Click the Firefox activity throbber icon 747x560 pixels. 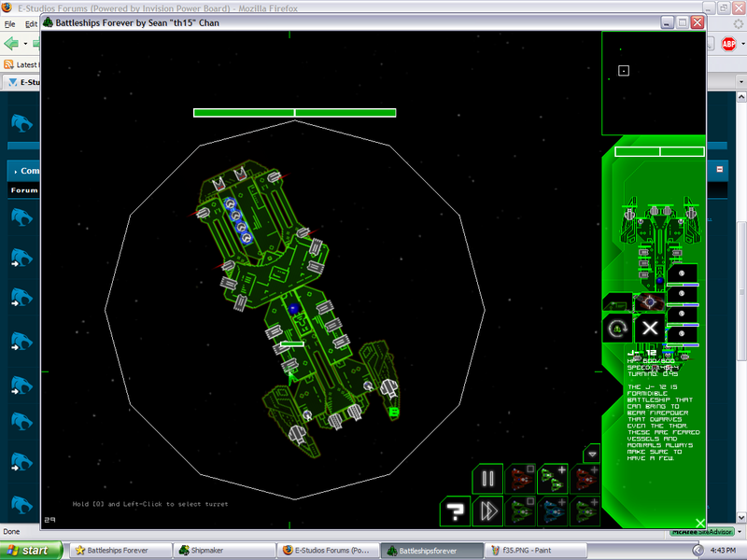click(738, 24)
